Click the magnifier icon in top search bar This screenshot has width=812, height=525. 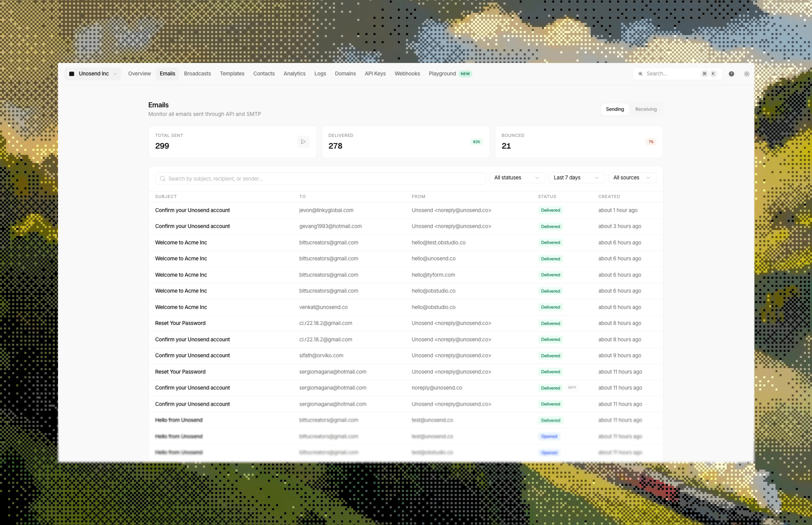641,74
